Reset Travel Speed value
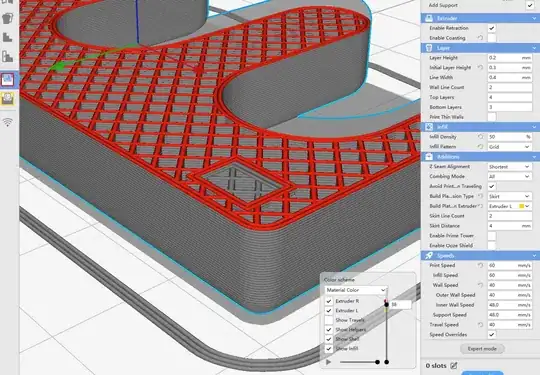540x375 pixels. [480, 325]
